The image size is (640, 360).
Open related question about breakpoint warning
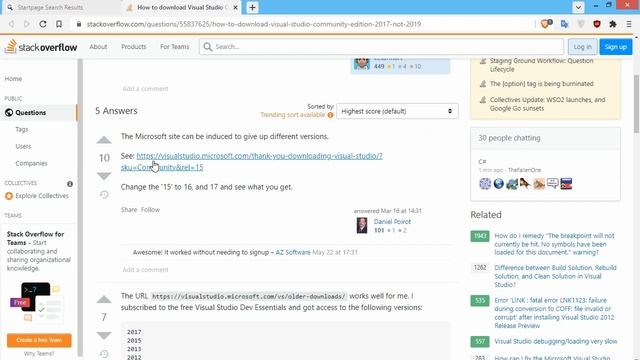554,244
